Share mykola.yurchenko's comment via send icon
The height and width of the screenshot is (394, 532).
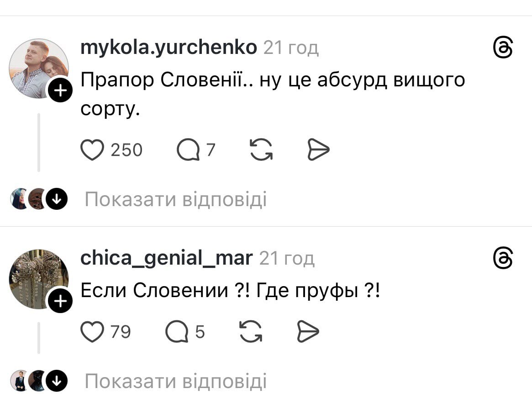[x=318, y=150]
